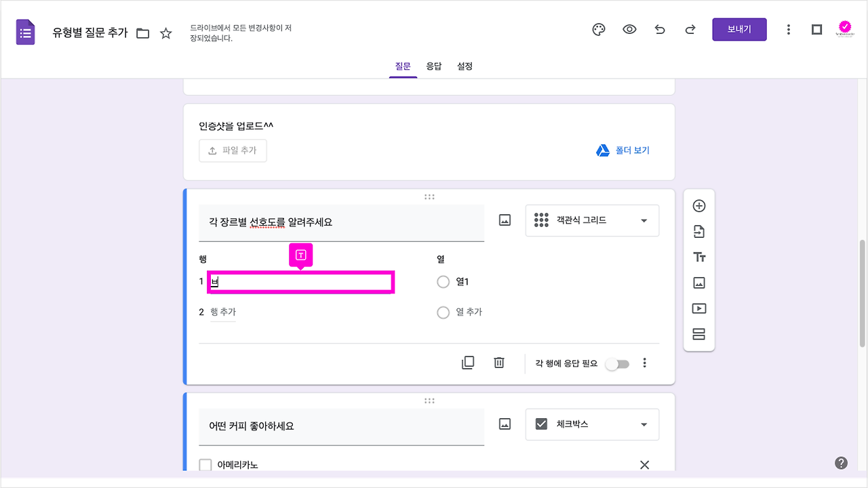
Task: Open the 객관식 그리드 question type dropdown
Action: (x=592, y=220)
